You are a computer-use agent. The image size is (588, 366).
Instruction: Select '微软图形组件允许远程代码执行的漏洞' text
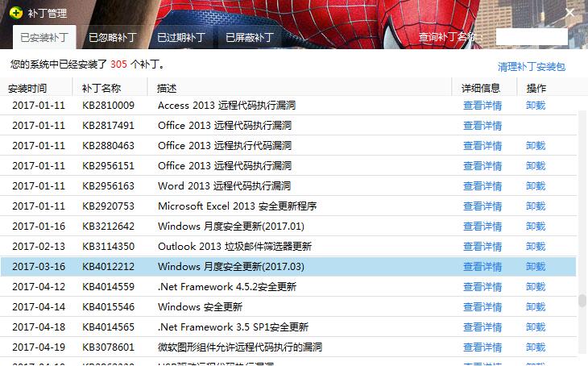tap(240, 347)
